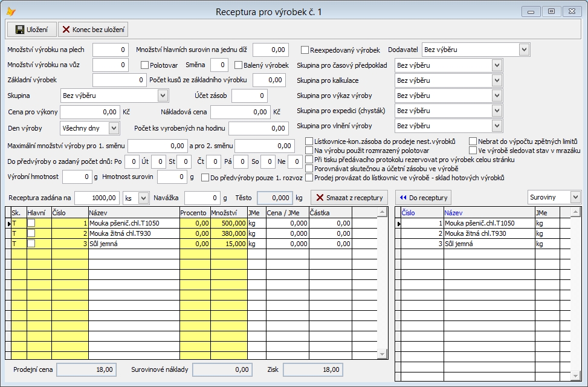Image resolution: width=588 pixels, height=387 pixels.
Task: Click Množství 500,000 cell
Action: point(229,223)
